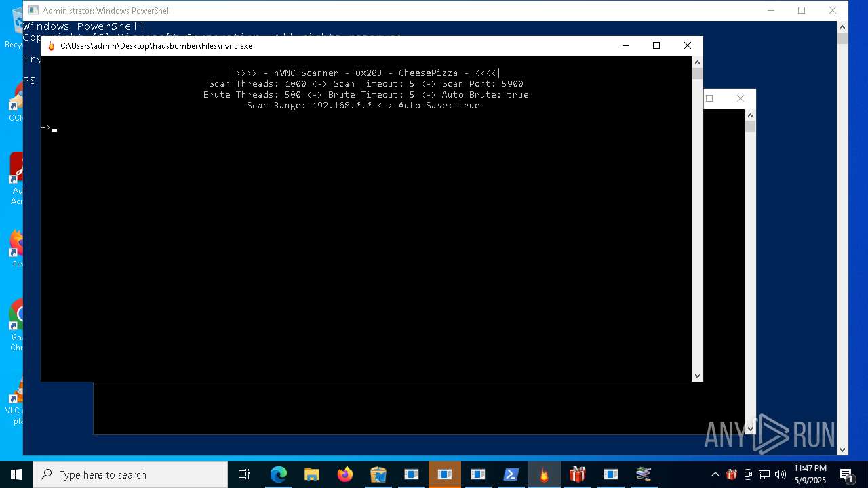Viewport: 868px width, 488px height.
Task: Open the Windows Start menu
Action: [x=16, y=474]
